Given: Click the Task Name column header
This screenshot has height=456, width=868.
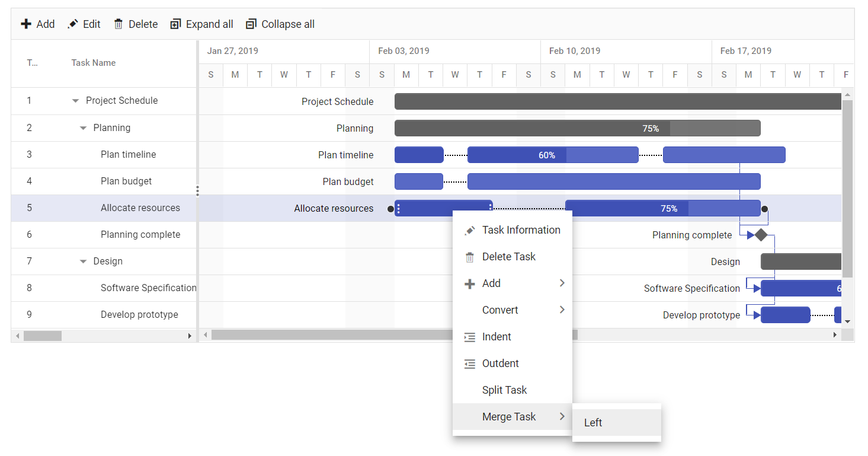Looking at the screenshot, I should point(94,63).
